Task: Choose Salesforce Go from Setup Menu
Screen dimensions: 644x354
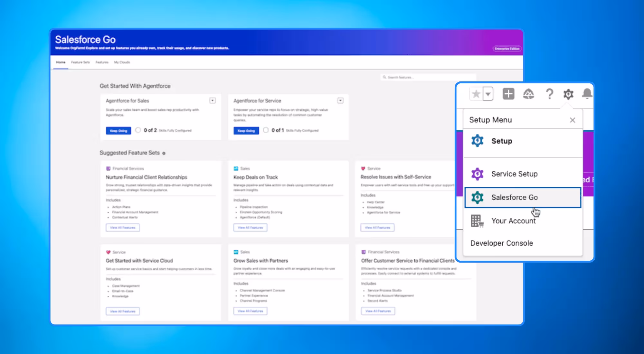Action: coord(523,197)
